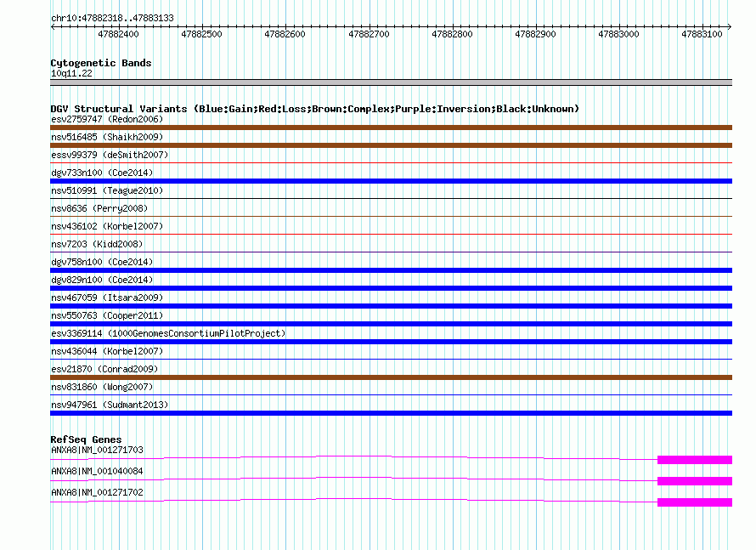Click the blue bar under nsv467059

point(391,306)
